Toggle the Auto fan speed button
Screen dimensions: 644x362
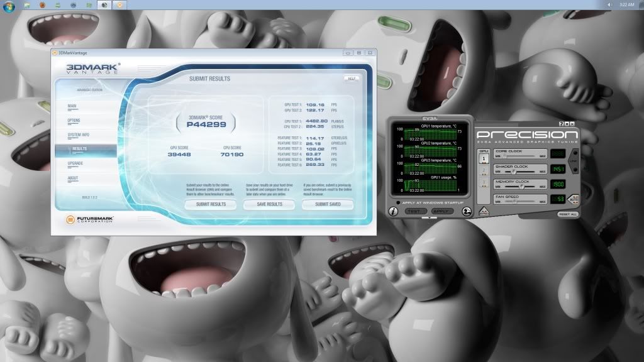(x=572, y=199)
